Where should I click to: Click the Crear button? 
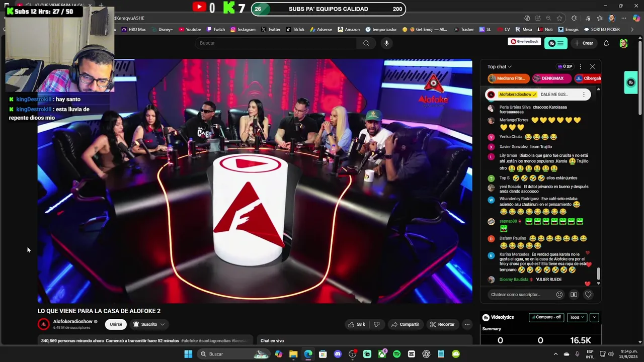coord(584,43)
